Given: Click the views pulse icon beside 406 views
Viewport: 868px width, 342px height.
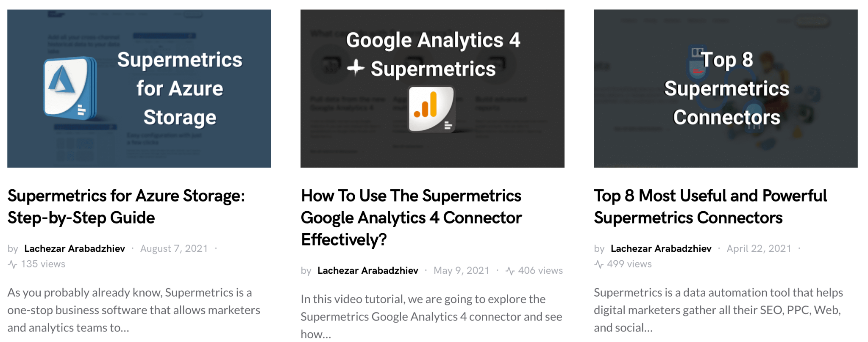Looking at the screenshot, I should pos(510,271).
